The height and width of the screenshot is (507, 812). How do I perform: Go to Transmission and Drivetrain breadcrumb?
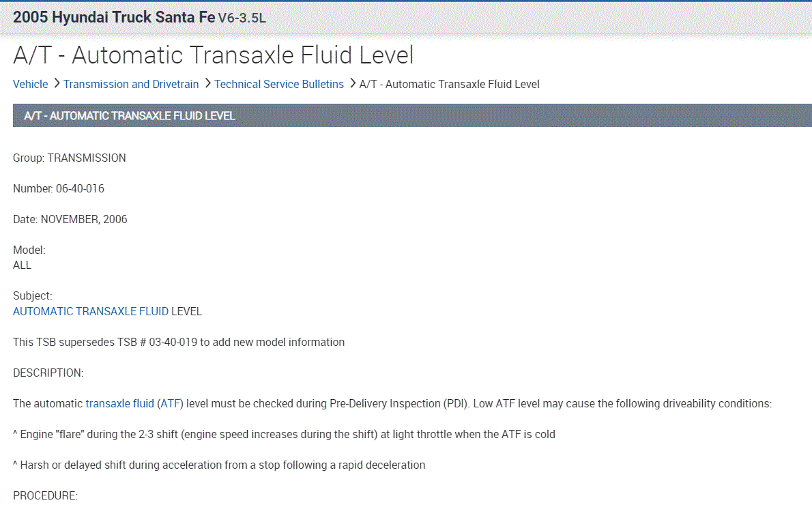point(131,84)
